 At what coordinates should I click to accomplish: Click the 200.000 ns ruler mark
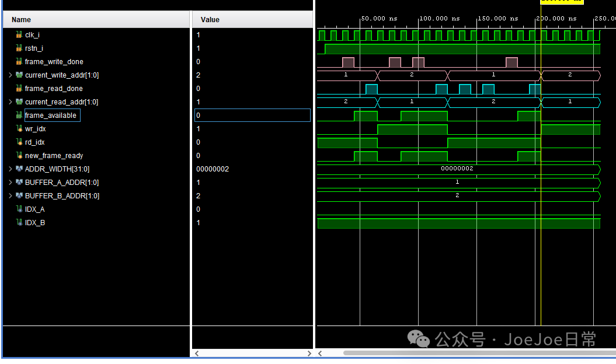[x=556, y=19]
